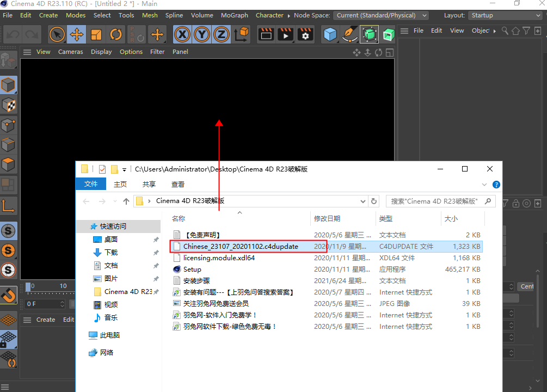Screen dimensions: 547x392
Task: Refresh the Explorer folder view
Action: 374,201
